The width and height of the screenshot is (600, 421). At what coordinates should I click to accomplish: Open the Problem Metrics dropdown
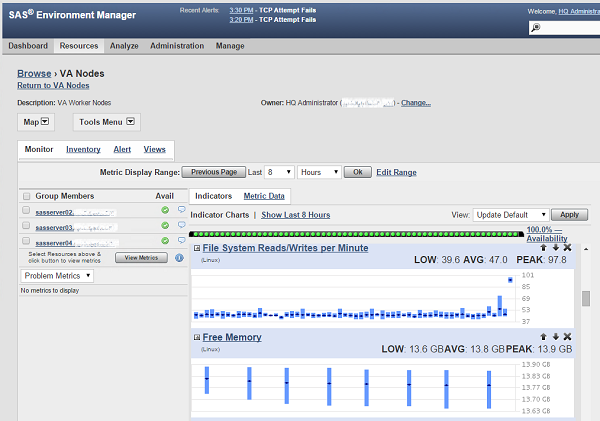57,276
